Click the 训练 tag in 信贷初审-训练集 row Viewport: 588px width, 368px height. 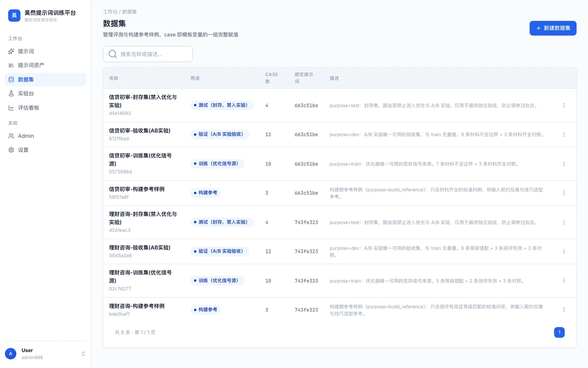[x=217, y=164]
